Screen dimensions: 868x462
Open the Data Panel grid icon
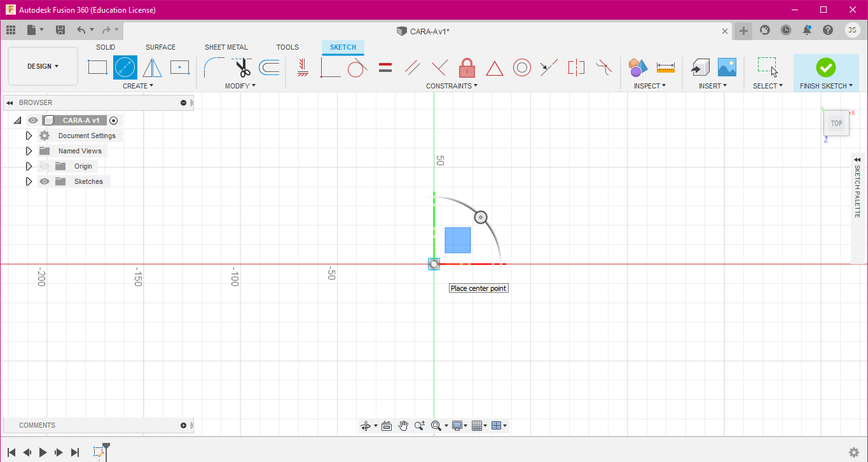coord(11,30)
